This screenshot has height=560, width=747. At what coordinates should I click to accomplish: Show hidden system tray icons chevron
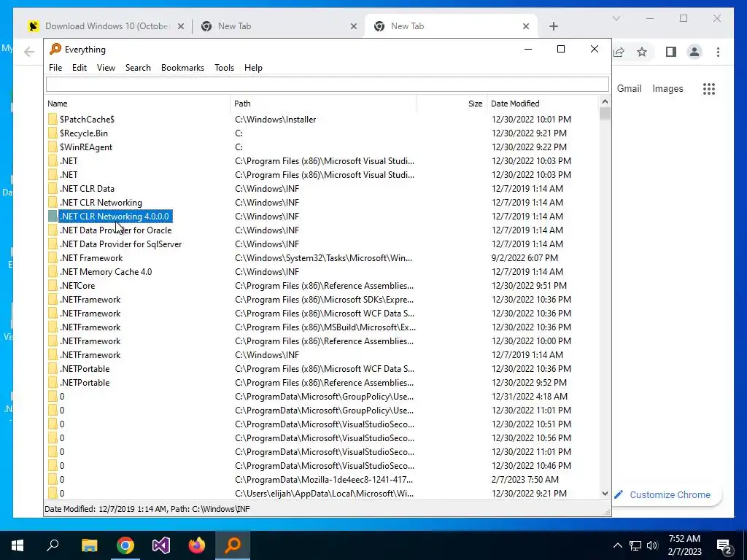click(617, 545)
